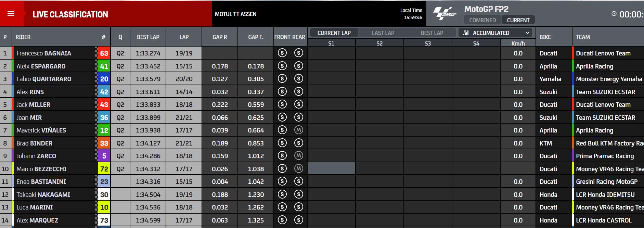The width and height of the screenshot is (644, 228).
Task: Click Bagnaia's front soft tyre icon
Action: tap(282, 53)
